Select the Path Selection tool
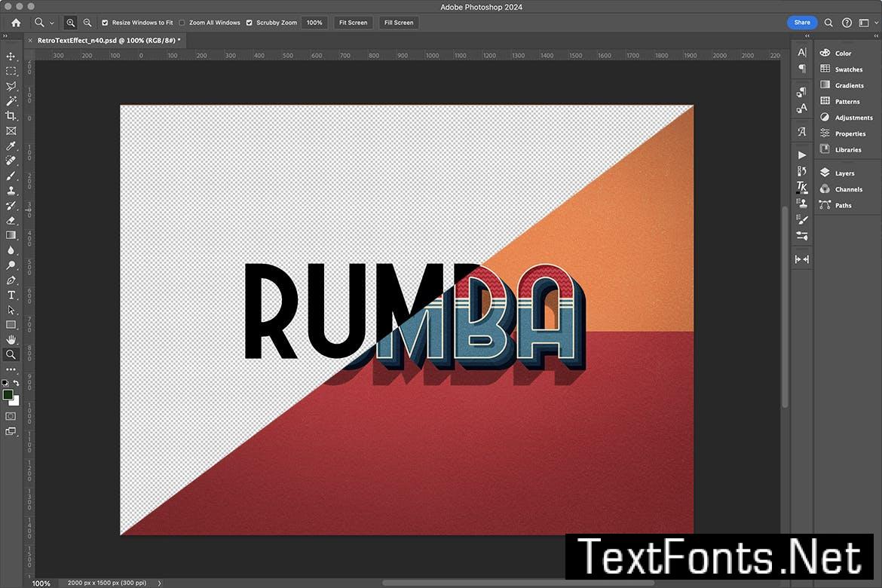The image size is (882, 588). 11,310
